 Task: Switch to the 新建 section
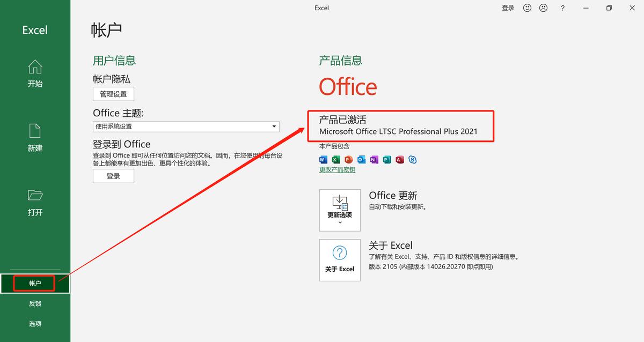click(34, 138)
